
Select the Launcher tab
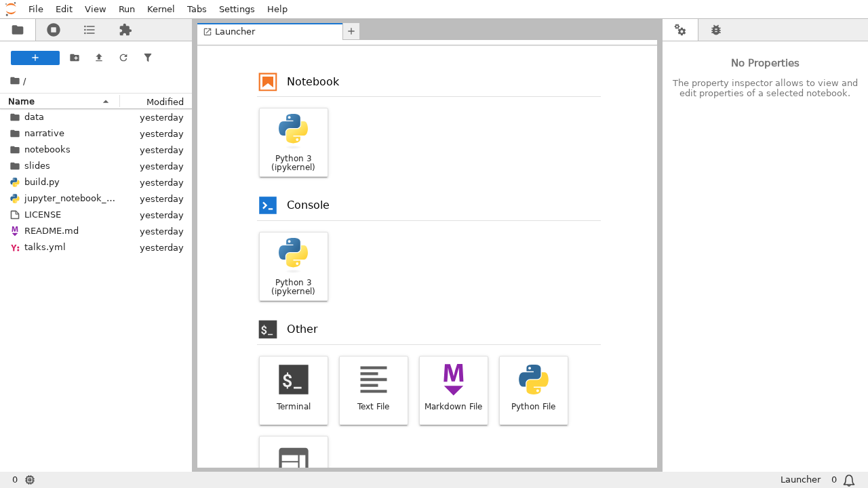coord(270,32)
